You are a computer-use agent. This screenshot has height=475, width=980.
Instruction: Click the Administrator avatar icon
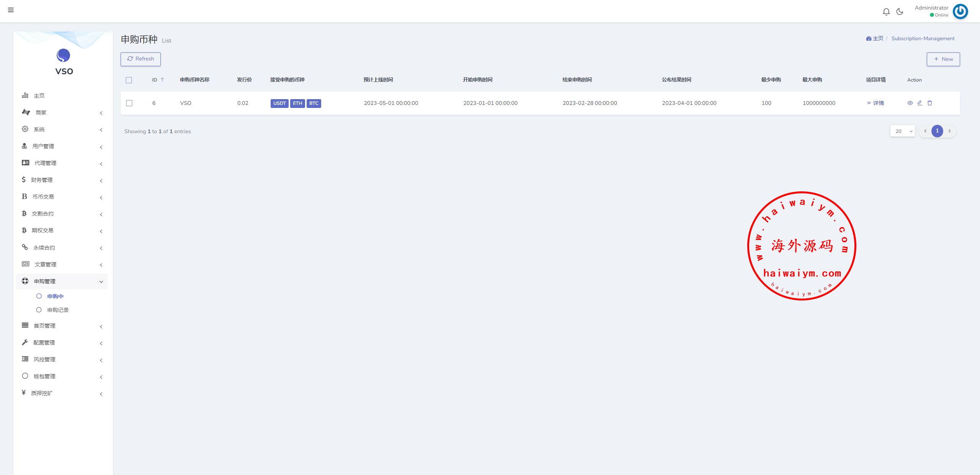(960, 11)
